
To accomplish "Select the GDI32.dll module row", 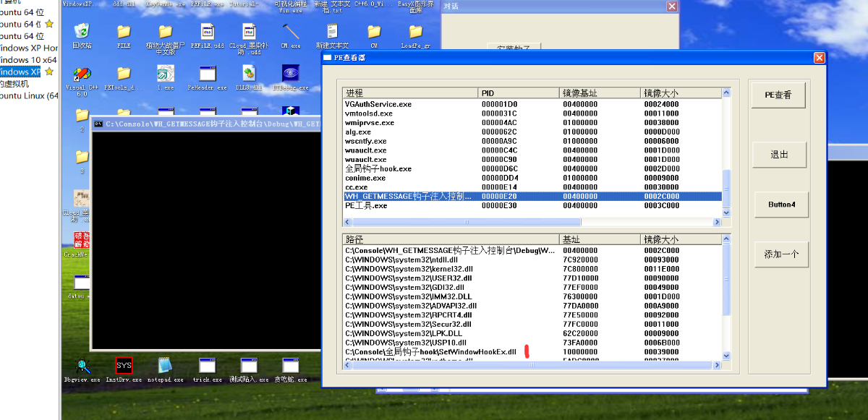I will coord(532,287).
